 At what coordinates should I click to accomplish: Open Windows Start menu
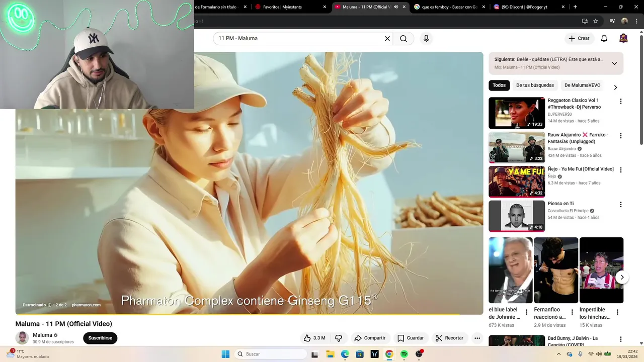(x=225, y=354)
